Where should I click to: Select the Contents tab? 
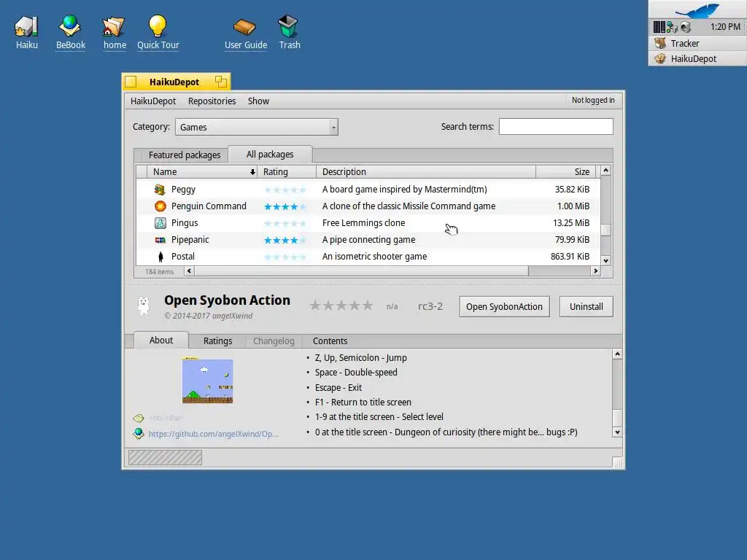[x=330, y=341]
